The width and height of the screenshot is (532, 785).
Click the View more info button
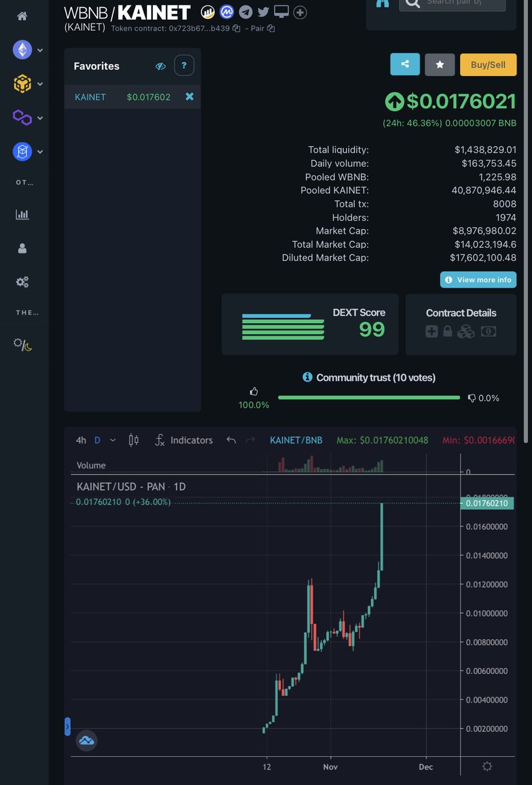tap(478, 279)
